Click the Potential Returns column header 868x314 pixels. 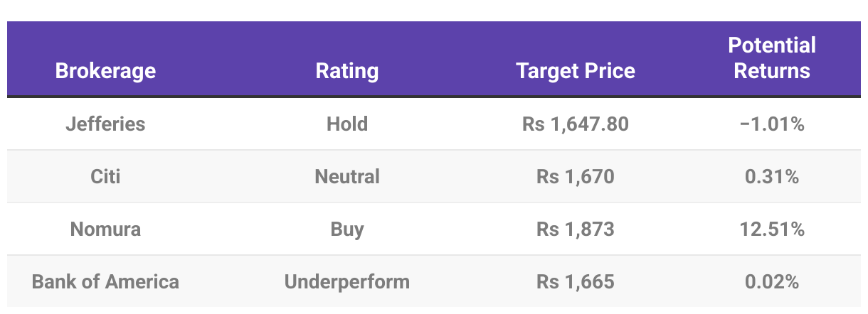[x=772, y=58]
